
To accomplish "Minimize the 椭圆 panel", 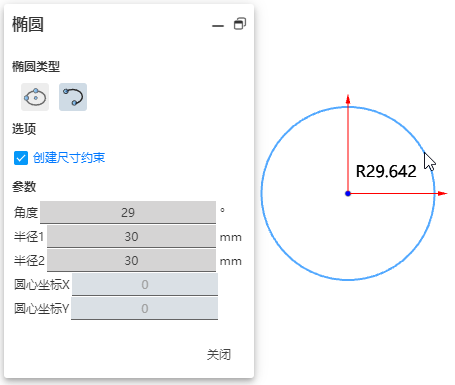I will (x=218, y=26).
